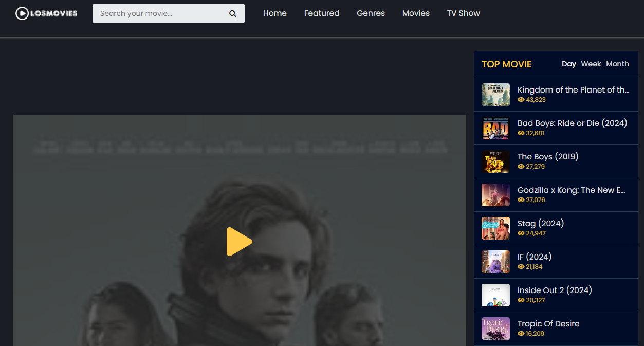Viewport: 644px width, 346px height.
Task: Click the Stag (2024) poster thumbnail
Action: click(x=495, y=228)
